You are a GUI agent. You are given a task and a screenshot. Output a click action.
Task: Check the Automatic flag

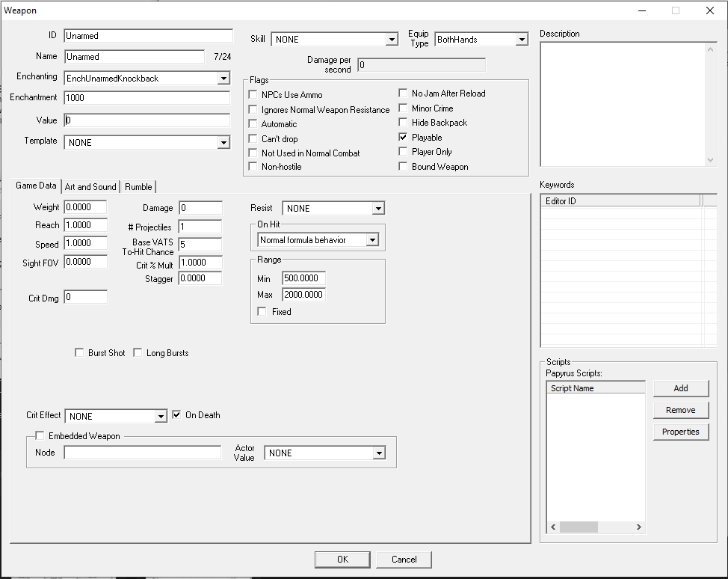tap(253, 124)
